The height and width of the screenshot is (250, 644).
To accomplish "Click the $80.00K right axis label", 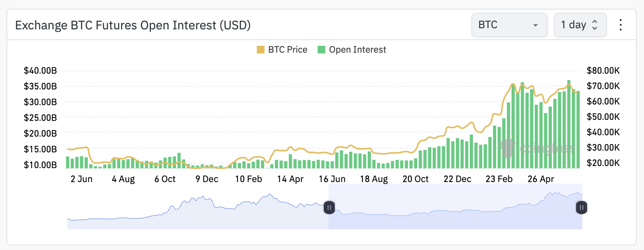I will click(603, 71).
